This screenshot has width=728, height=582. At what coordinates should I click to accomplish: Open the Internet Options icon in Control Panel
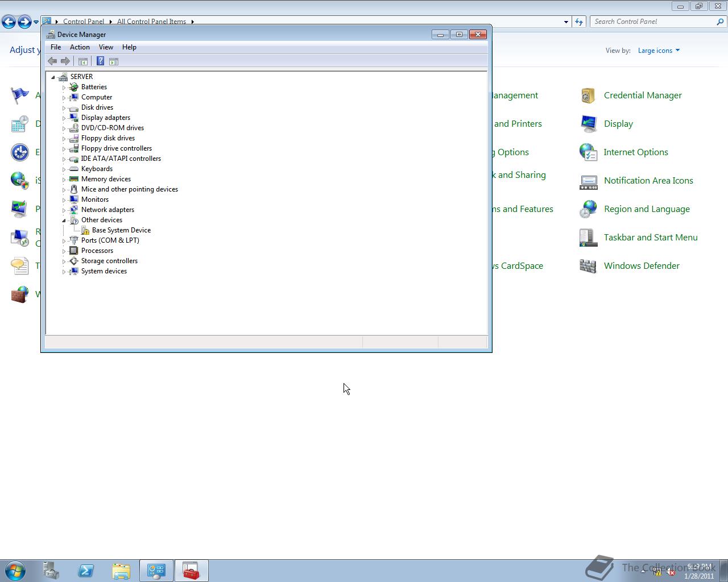point(588,152)
